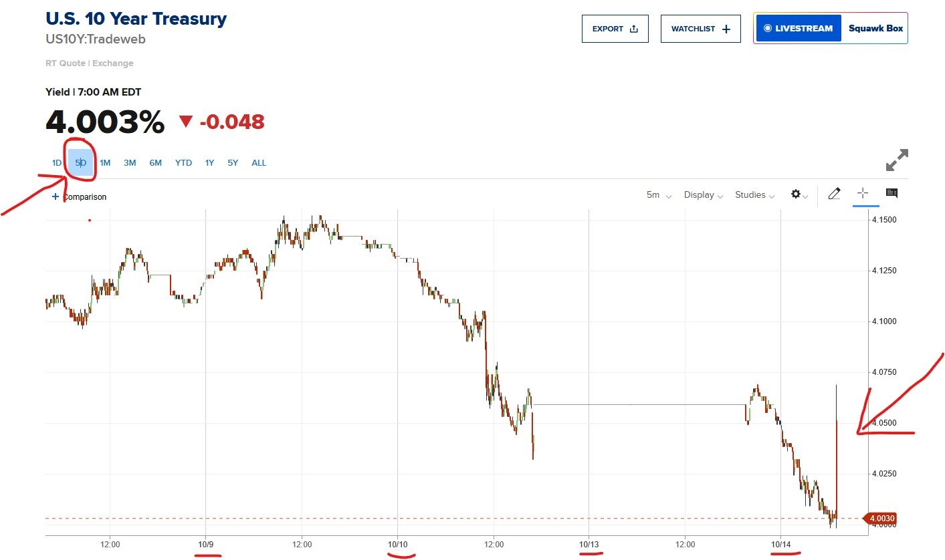Open the chart comments icon
945x560 pixels.
tap(891, 194)
